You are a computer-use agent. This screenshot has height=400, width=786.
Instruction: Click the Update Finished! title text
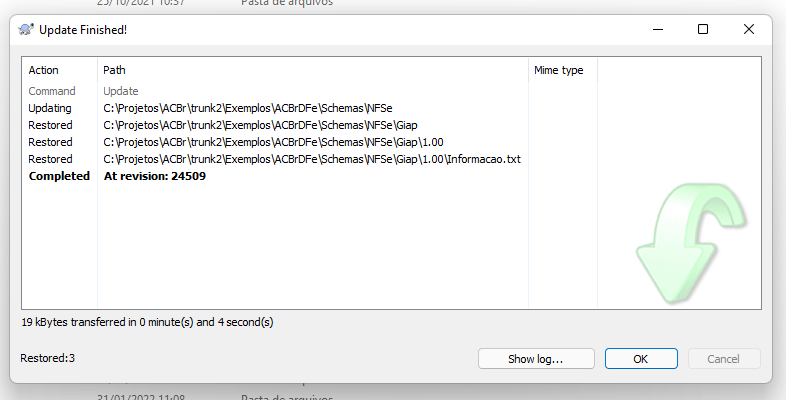(x=83, y=30)
